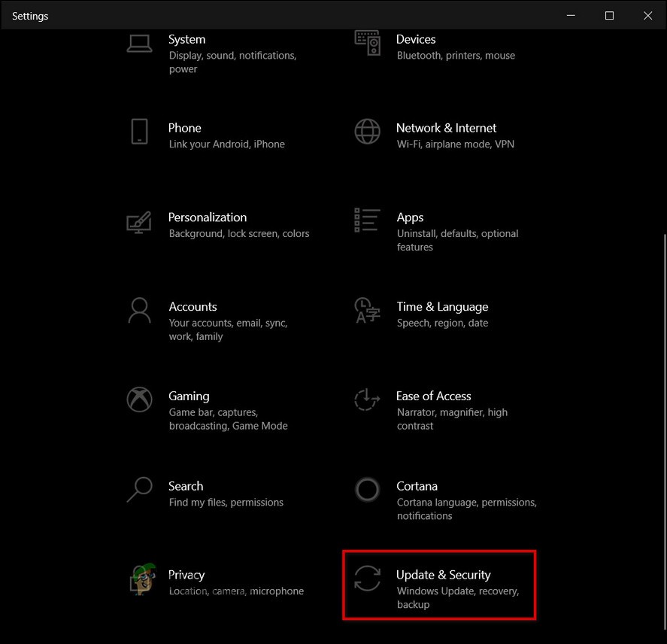Click 'Link your Android, iPhone' text
The width and height of the screenshot is (667, 644).
pos(227,144)
